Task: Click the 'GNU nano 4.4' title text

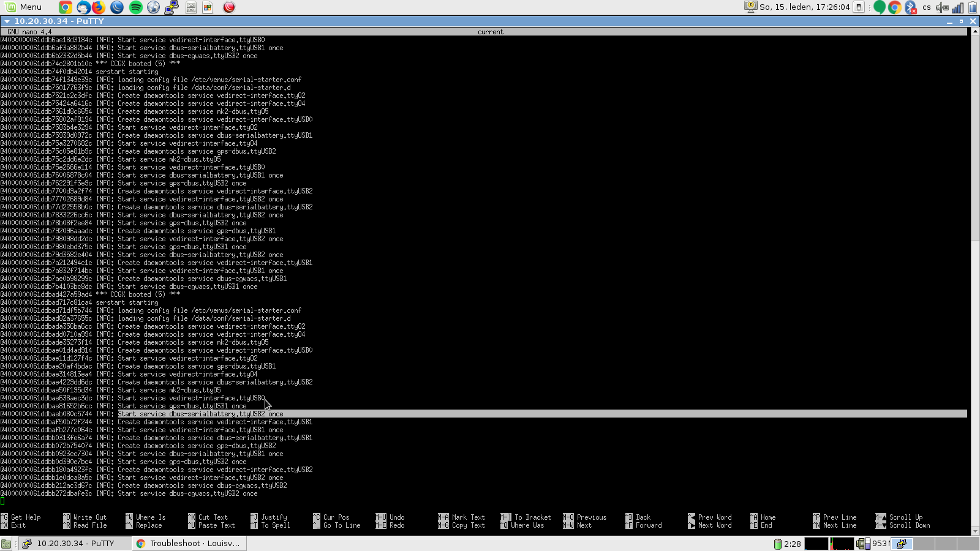Action: [x=29, y=32]
